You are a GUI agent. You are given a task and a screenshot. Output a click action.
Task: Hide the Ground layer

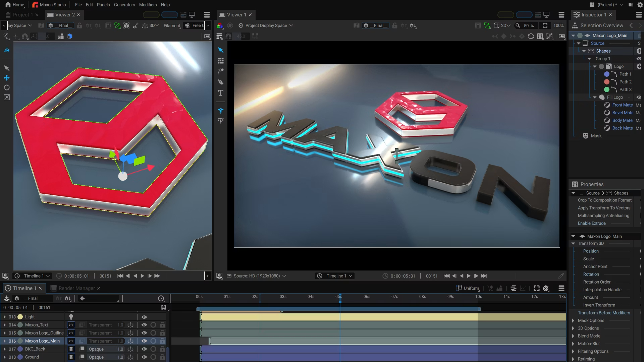point(144,357)
